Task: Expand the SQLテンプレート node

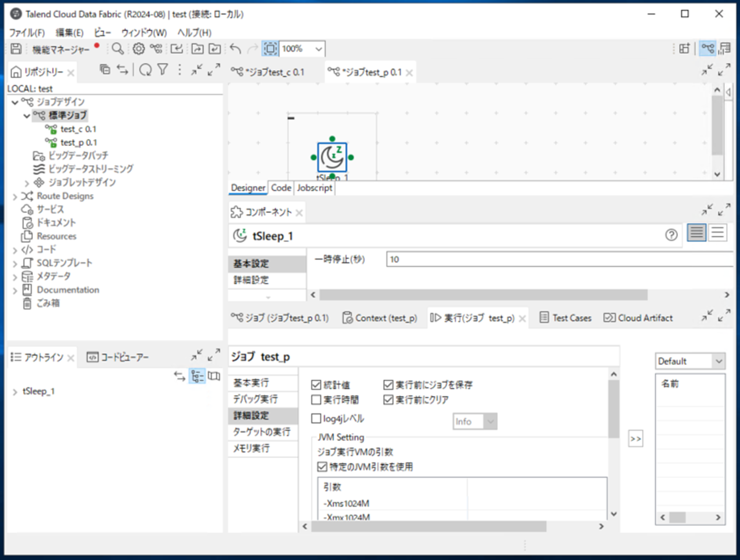Action: tap(15, 263)
